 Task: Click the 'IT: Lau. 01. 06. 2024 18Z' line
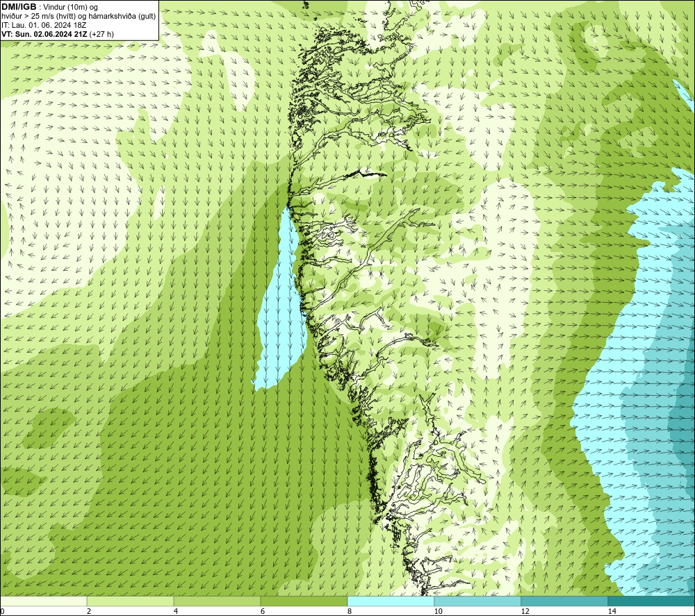click(x=44, y=25)
